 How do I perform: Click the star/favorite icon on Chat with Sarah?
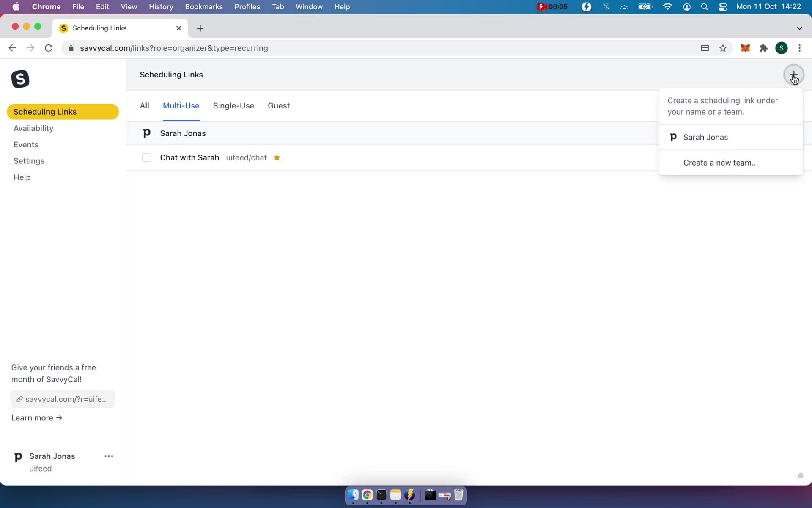(277, 157)
